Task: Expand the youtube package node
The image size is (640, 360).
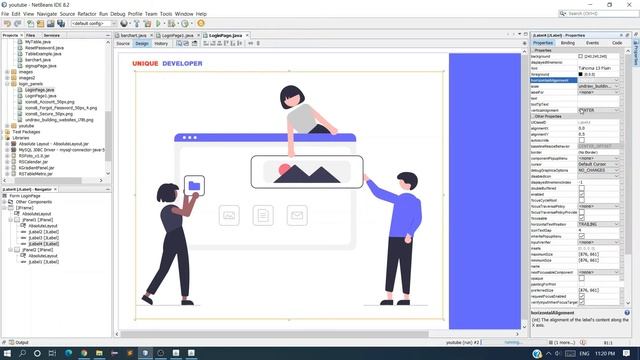Action: pos(7,126)
